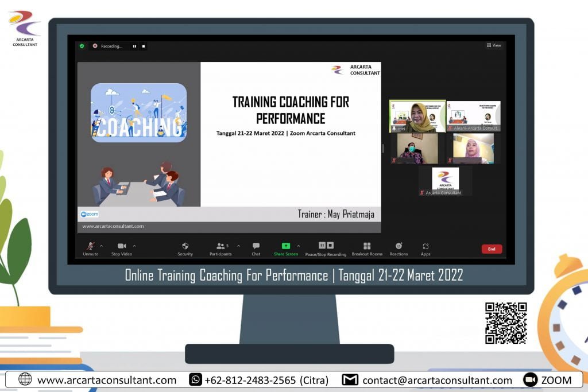Select the Arcarta Consultant participant thumbnail
The width and height of the screenshot is (588, 392).
tap(445, 181)
